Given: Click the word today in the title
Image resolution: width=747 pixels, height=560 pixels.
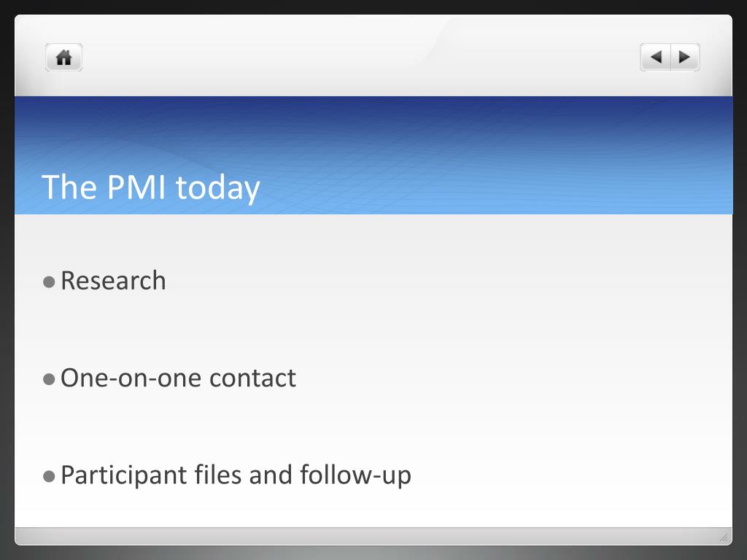Looking at the screenshot, I should [x=217, y=189].
